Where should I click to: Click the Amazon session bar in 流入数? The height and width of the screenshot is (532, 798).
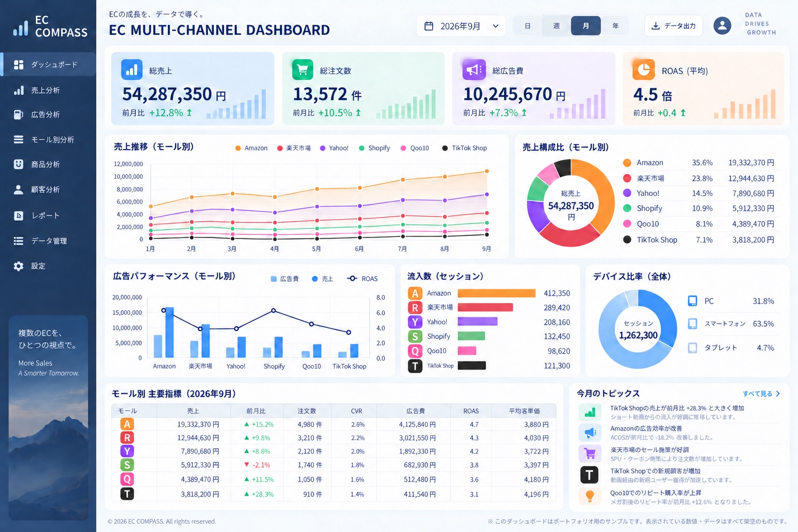pyautogui.click(x=496, y=294)
